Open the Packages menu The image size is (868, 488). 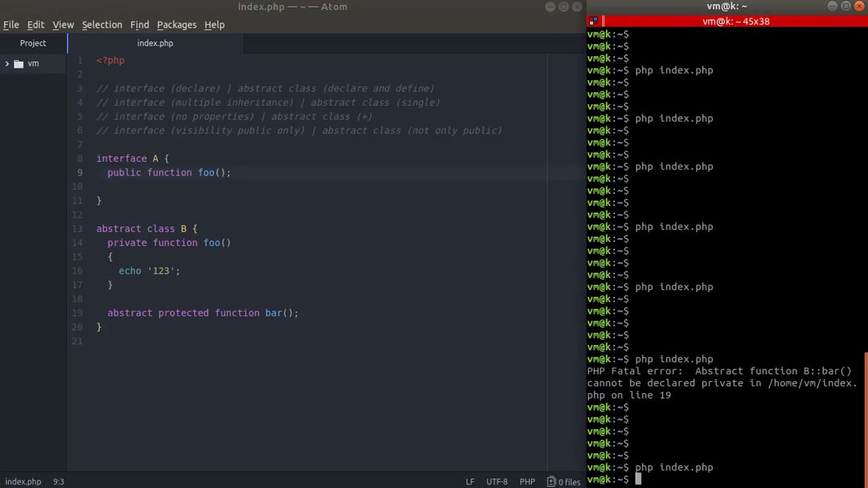[176, 24]
